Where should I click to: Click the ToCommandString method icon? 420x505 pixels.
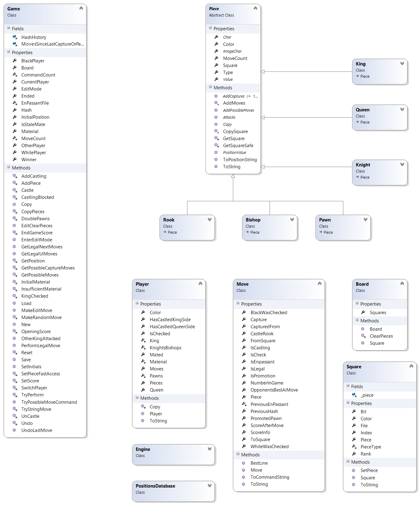click(244, 477)
